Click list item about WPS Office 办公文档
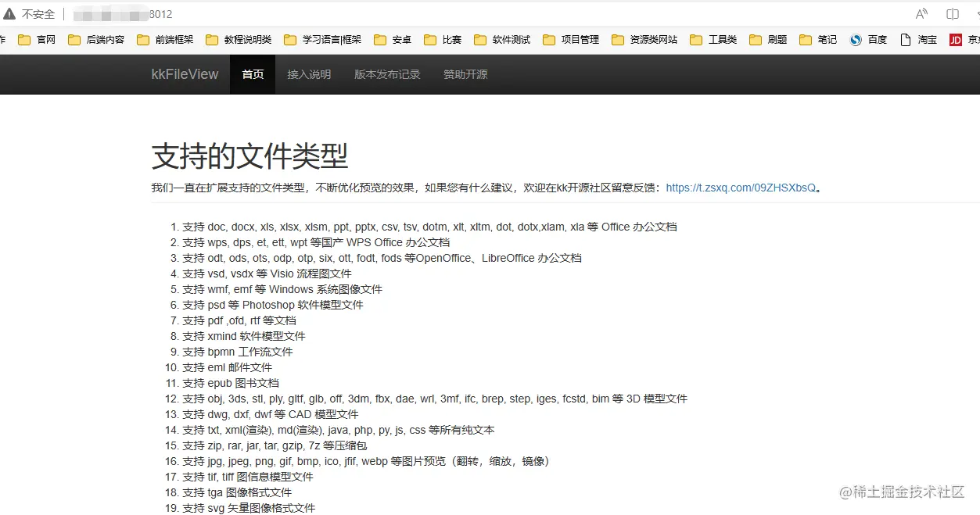The width and height of the screenshot is (980, 515). click(x=316, y=242)
